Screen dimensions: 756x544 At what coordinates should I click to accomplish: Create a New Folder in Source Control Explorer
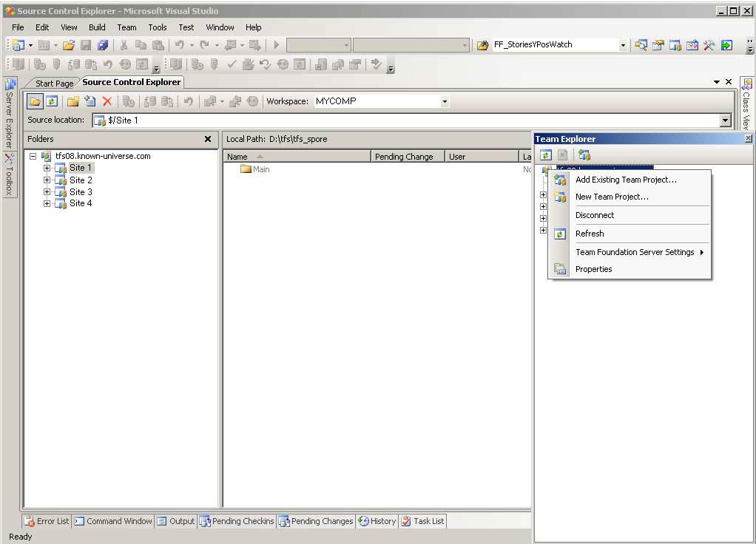click(x=72, y=101)
